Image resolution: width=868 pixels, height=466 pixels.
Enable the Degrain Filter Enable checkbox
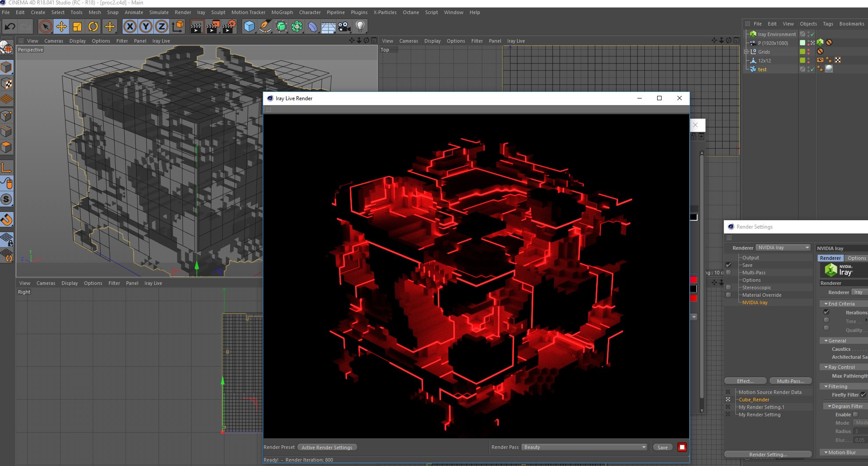tap(855, 415)
